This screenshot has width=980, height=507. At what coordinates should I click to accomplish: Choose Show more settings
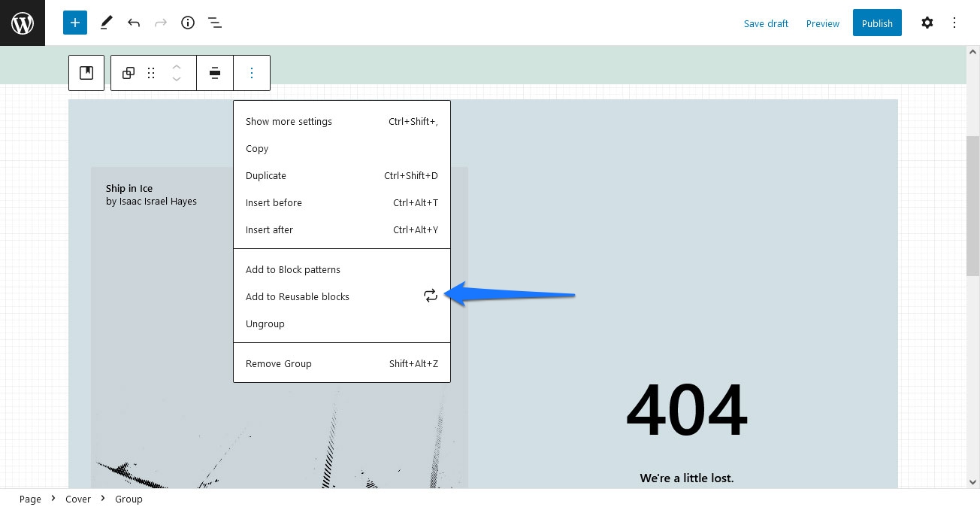[x=342, y=122]
